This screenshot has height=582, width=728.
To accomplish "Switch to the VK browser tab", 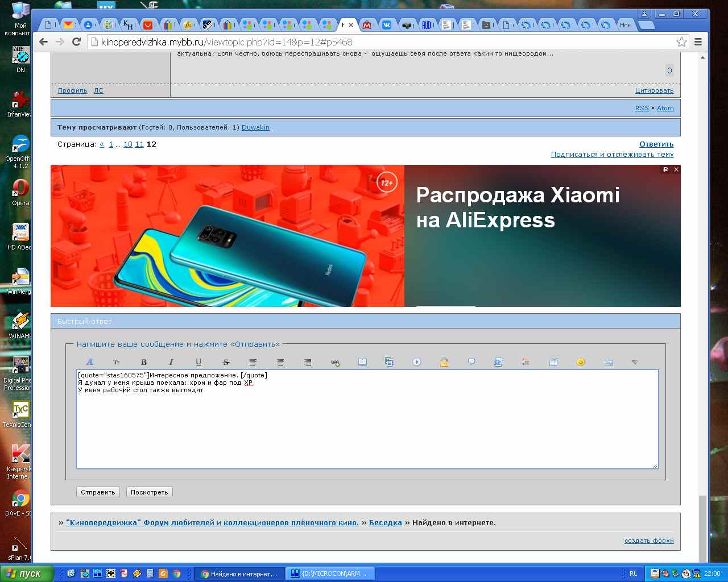I will pyautogui.click(x=387, y=24).
